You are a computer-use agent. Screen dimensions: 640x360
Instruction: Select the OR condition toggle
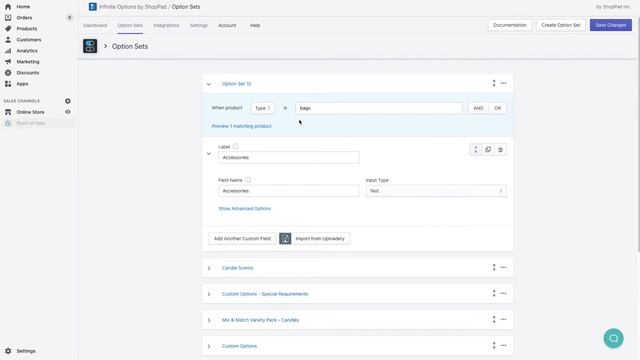498,108
